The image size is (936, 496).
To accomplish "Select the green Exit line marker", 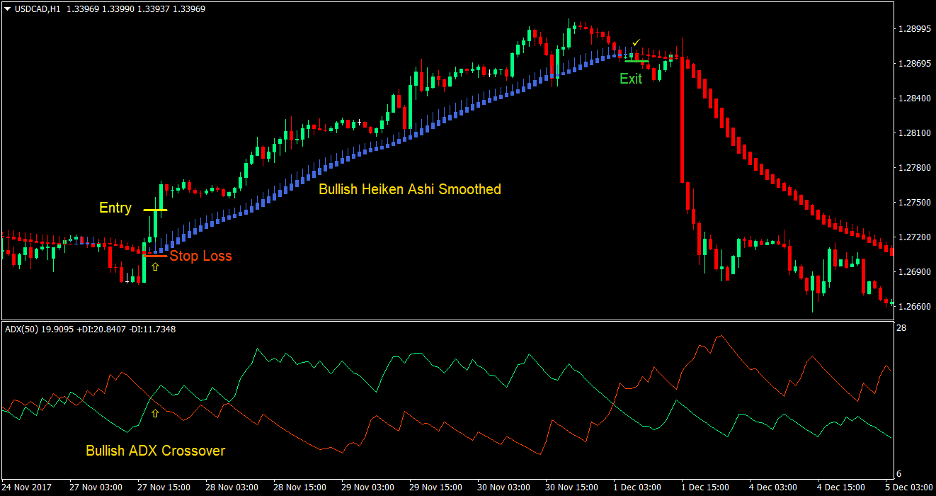I will [x=636, y=62].
